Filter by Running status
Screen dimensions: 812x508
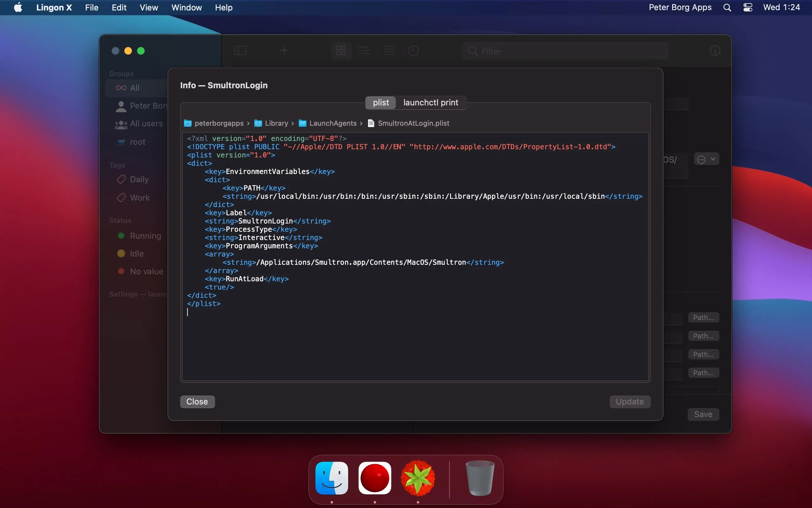click(x=140, y=236)
